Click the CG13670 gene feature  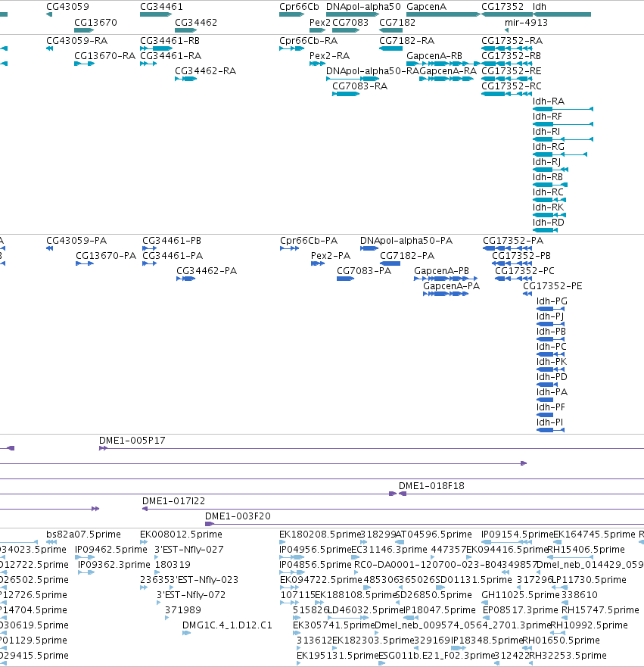(x=84, y=30)
